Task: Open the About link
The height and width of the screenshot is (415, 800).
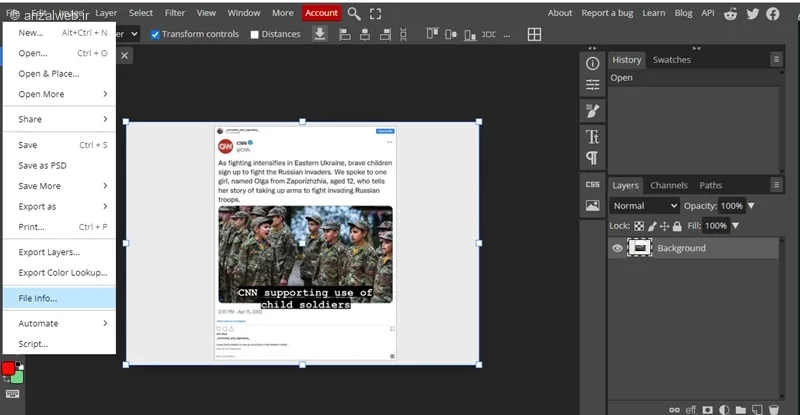Action: (x=560, y=13)
